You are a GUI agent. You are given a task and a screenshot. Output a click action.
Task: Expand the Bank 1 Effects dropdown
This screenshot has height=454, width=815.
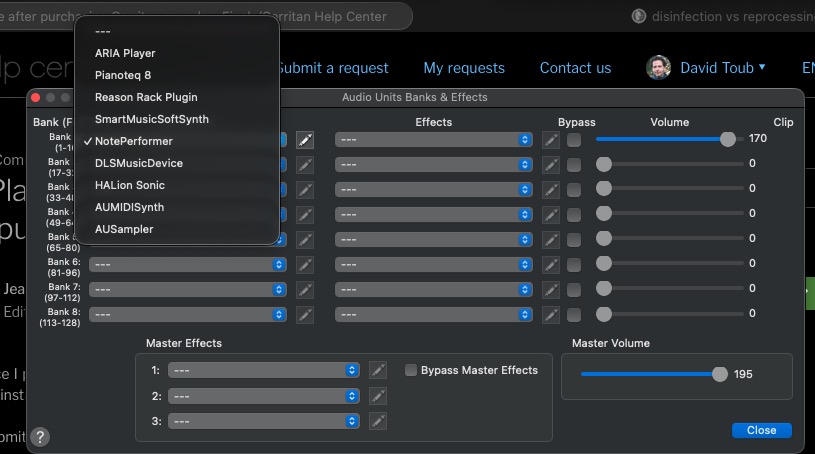[x=433, y=139]
